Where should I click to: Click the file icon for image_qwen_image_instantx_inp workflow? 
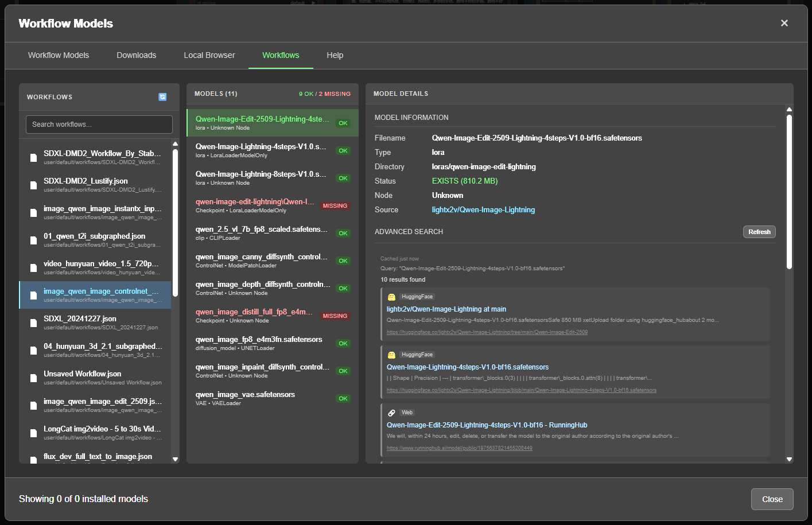pos(33,213)
